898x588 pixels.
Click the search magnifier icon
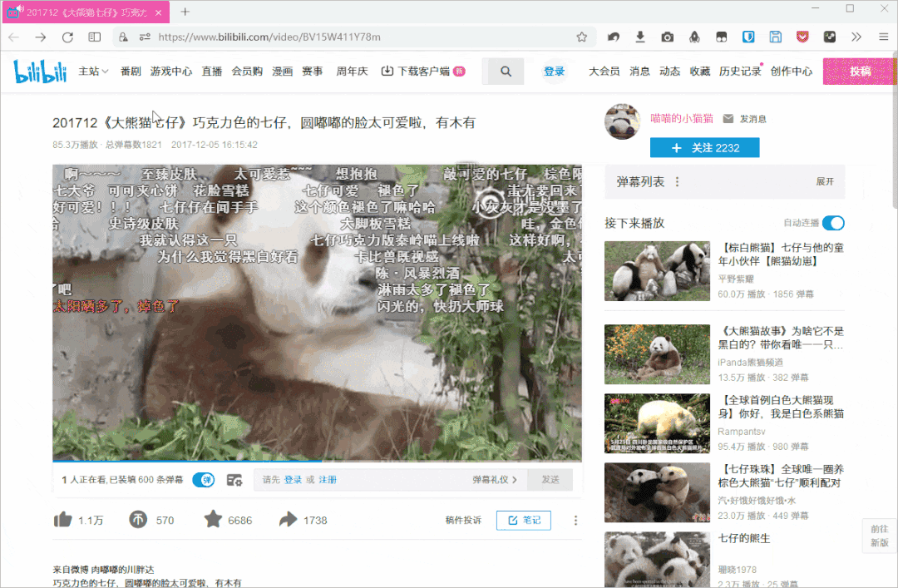click(506, 72)
